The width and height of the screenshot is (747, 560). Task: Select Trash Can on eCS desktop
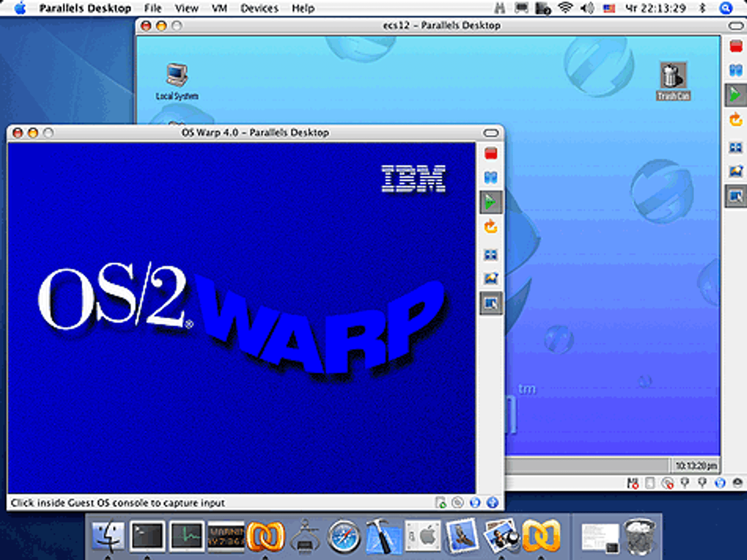tap(673, 81)
